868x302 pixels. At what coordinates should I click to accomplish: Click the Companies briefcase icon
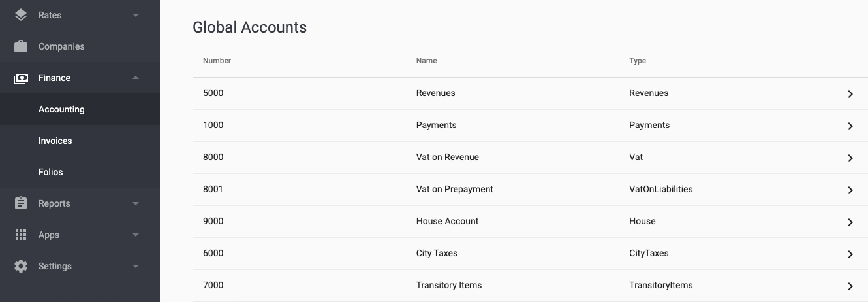tap(21, 46)
